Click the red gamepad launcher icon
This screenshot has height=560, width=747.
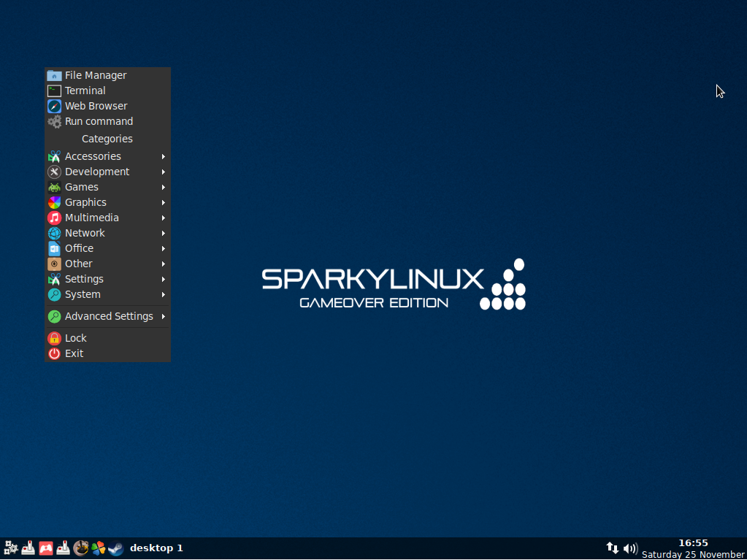coord(45,548)
